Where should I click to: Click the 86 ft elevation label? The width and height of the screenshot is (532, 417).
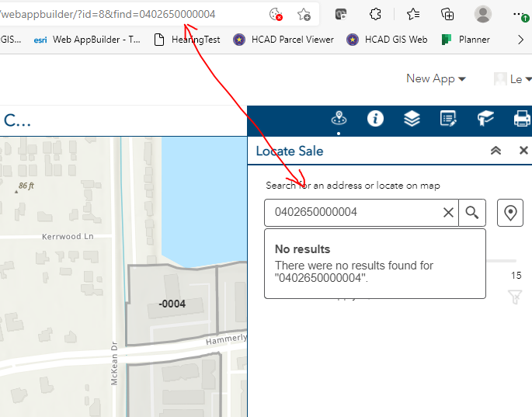pos(26,186)
